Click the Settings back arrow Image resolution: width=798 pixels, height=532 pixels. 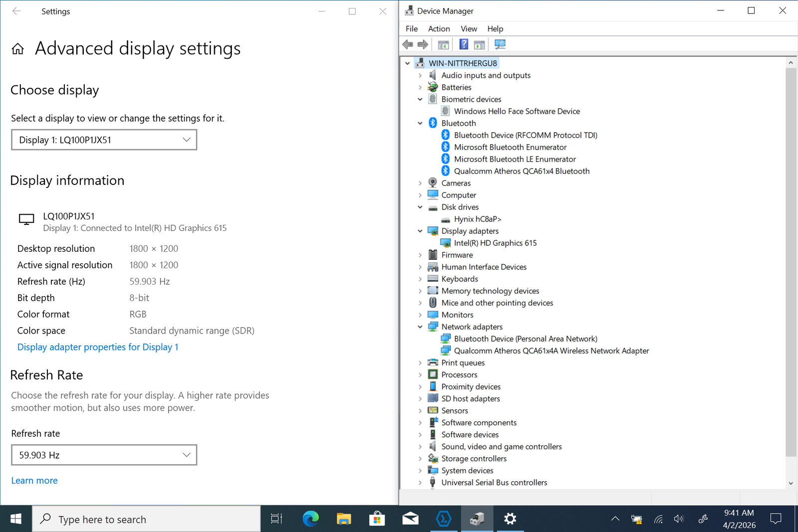coord(16,11)
